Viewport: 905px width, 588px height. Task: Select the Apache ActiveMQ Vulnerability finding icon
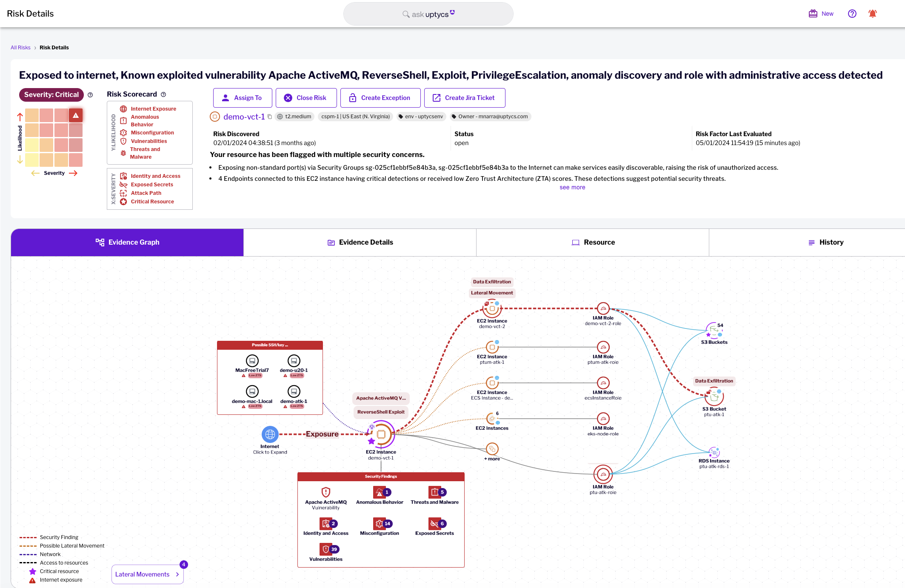pyautogui.click(x=325, y=492)
